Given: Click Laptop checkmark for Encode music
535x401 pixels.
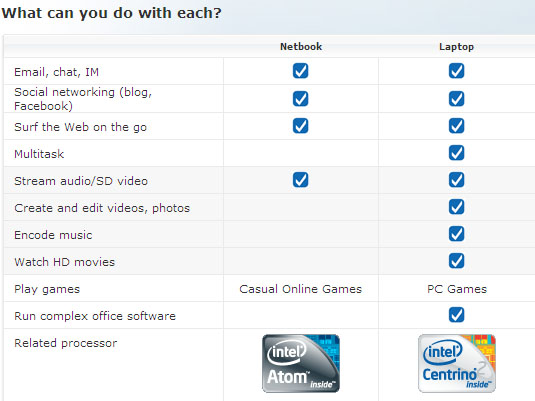Looking at the screenshot, I should 457,234.
